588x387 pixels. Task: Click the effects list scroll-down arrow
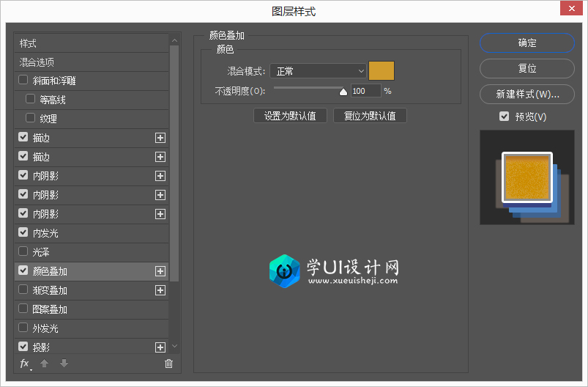click(174, 346)
